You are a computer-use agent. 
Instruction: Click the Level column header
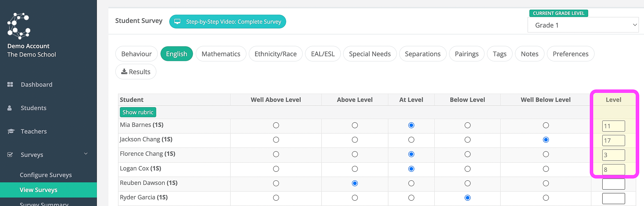click(x=613, y=100)
